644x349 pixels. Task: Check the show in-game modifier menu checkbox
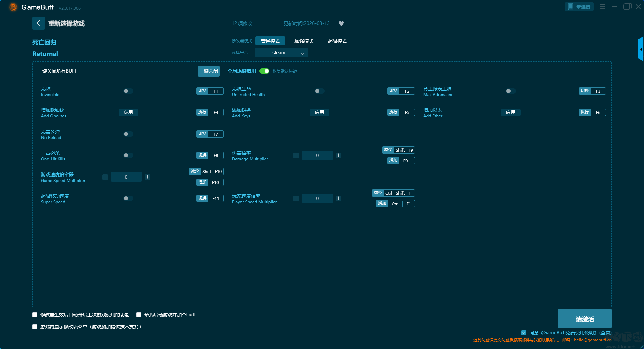click(35, 327)
